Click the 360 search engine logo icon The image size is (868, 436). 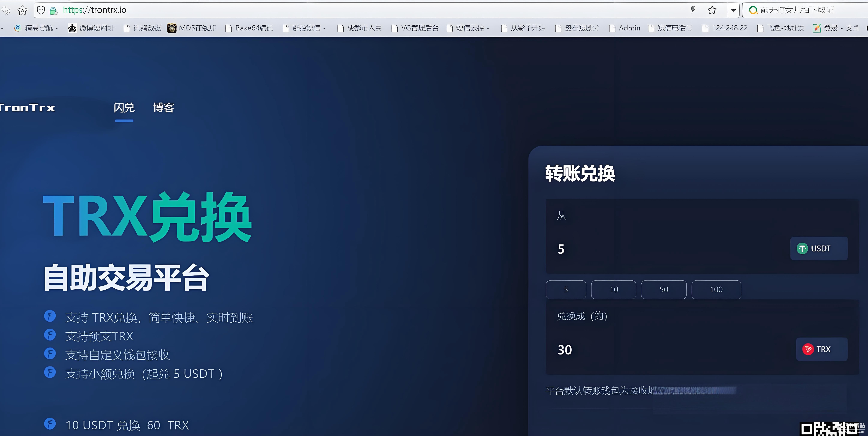click(x=753, y=10)
